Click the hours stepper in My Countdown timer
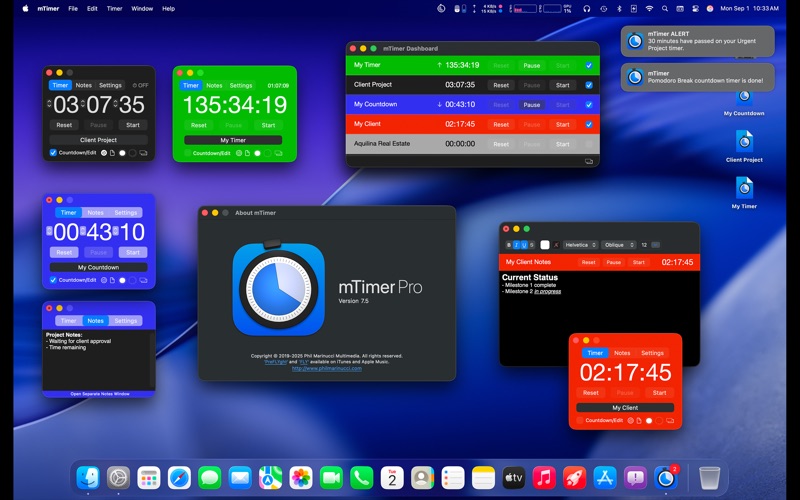Viewport: 800px width, 500px height. coord(49,231)
